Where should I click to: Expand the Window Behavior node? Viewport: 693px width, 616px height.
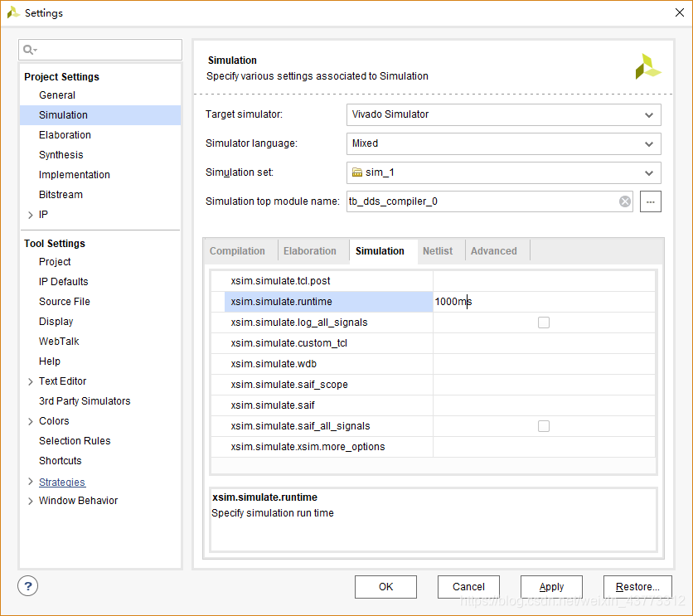coord(31,501)
